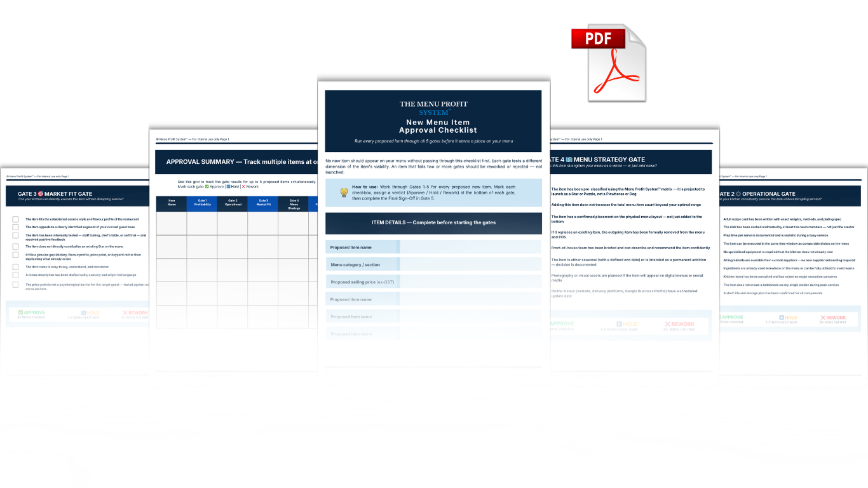
Task: Select HOLD verdict on Gate 3 page
Action: tap(84, 315)
